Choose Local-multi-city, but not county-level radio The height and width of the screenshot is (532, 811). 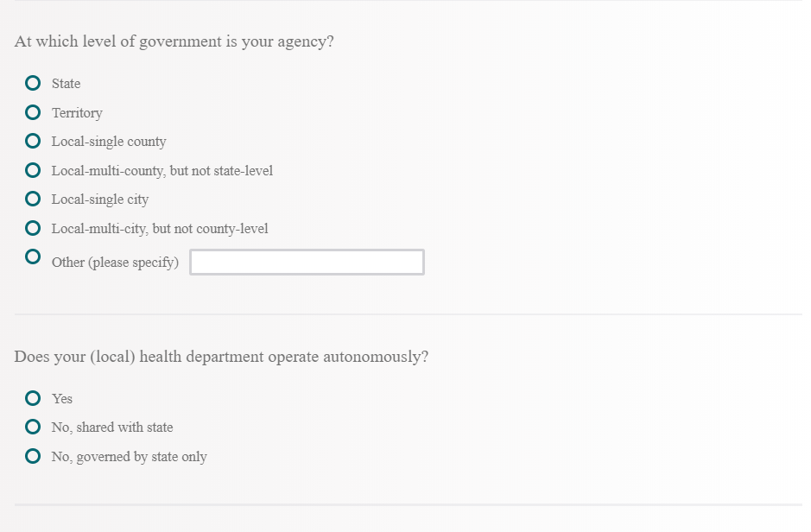[x=33, y=228]
